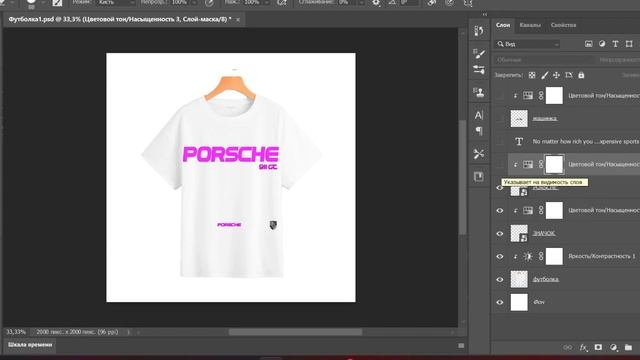Switch to the Слои tab
Image resolution: width=640 pixels, height=360 pixels.
click(503, 25)
